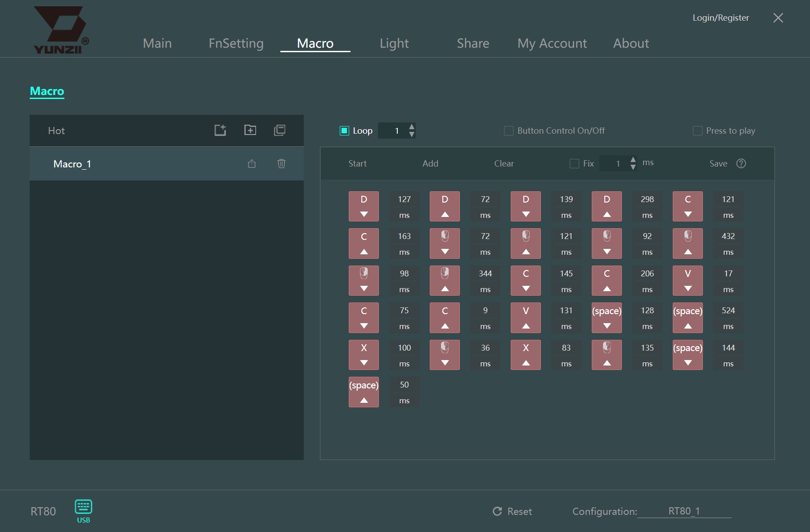Viewport: 810px width, 532px height.
Task: Select the first D key-down action
Action: point(364,206)
